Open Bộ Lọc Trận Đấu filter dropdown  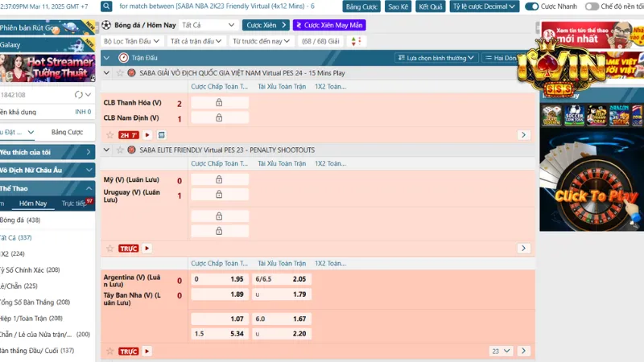point(131,41)
